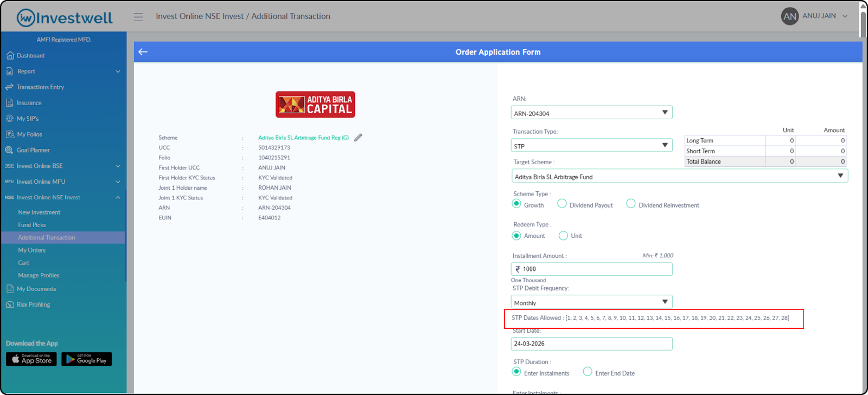Go to New Investment submenu
868x395 pixels.
pos(39,212)
